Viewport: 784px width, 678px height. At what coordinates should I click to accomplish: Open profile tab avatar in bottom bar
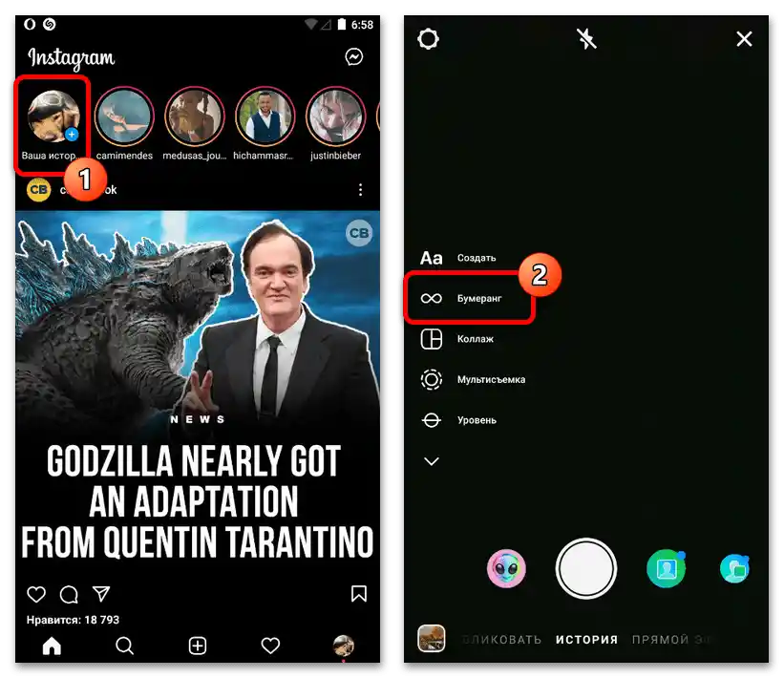(344, 646)
